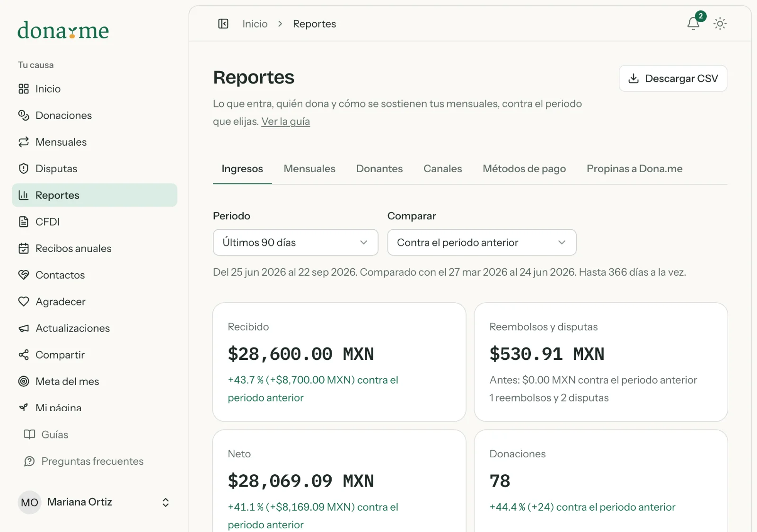Click the dona.me logo
This screenshot has width=757, height=532.
point(63,30)
